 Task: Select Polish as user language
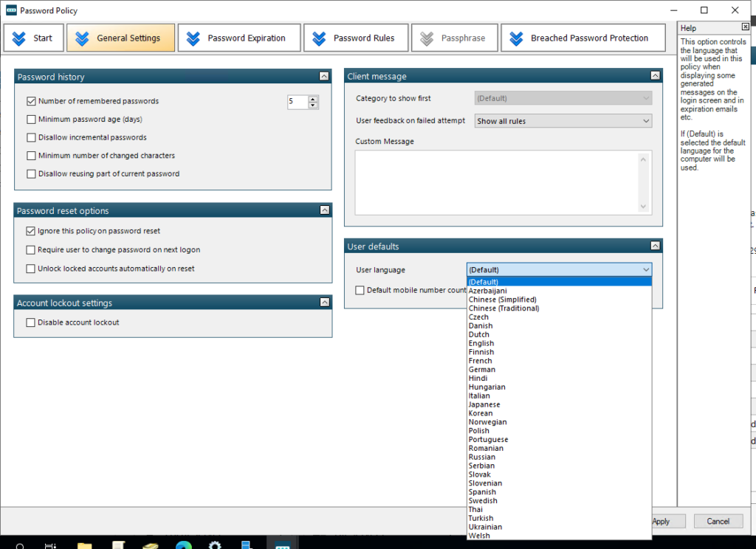[560, 430]
